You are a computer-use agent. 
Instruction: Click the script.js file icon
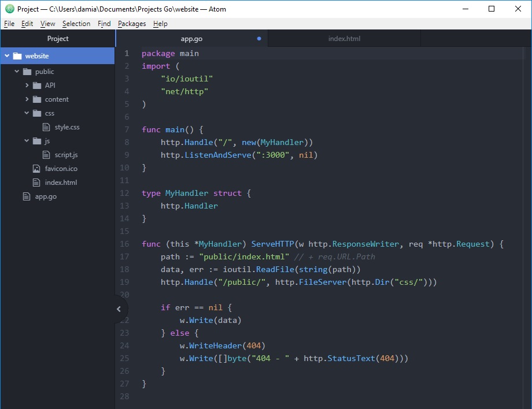(46, 155)
